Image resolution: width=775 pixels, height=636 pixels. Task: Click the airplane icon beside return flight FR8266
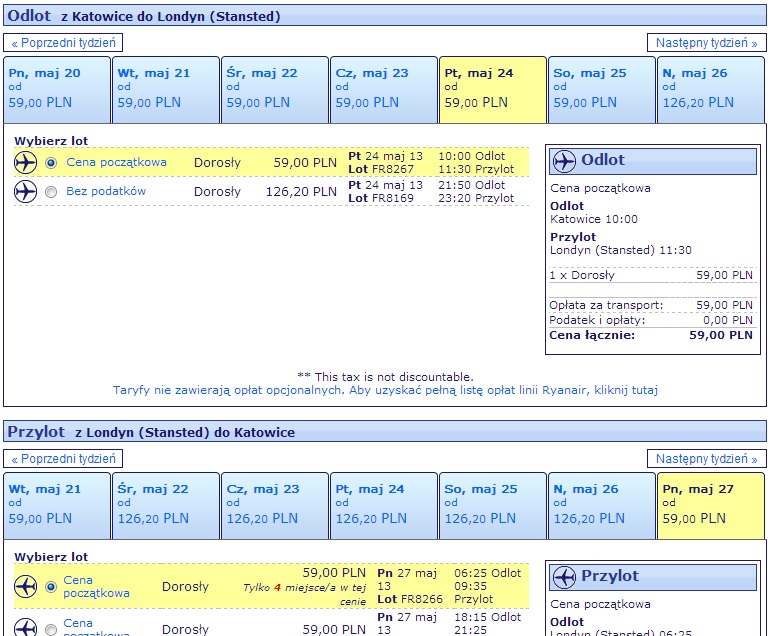click(26, 587)
